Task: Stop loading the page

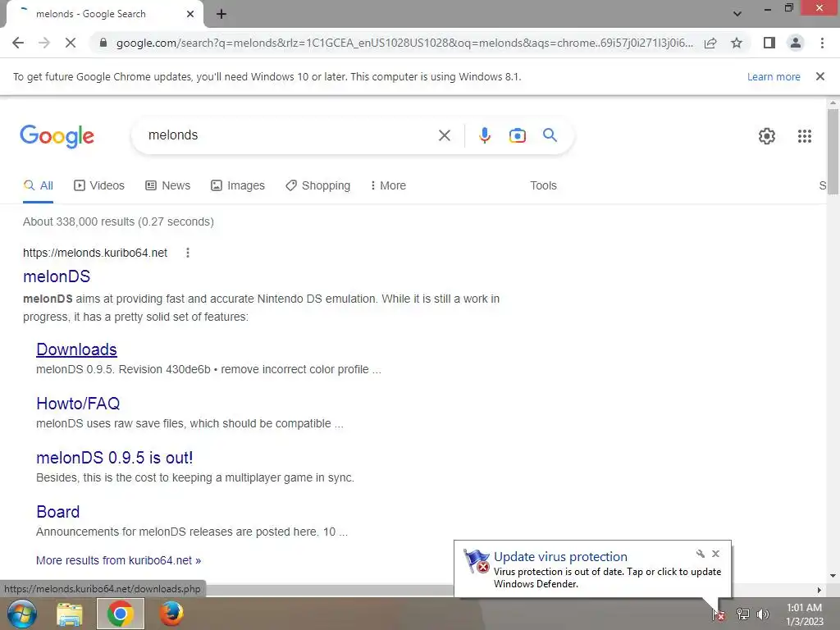Action: (x=71, y=43)
